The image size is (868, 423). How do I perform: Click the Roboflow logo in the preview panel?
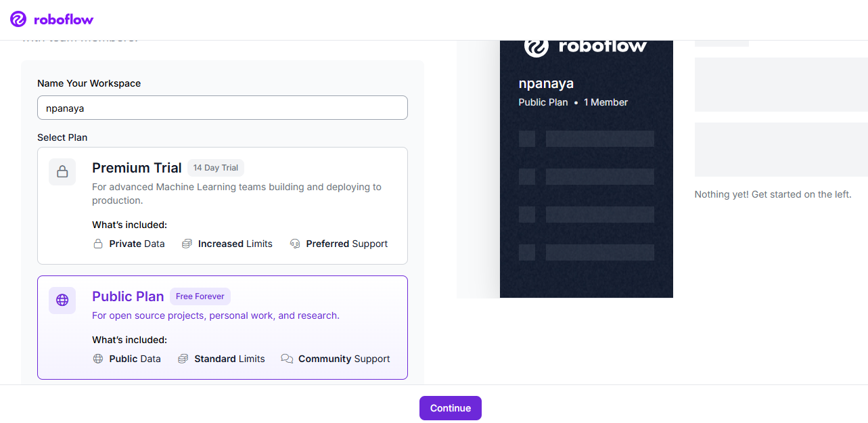[586, 46]
